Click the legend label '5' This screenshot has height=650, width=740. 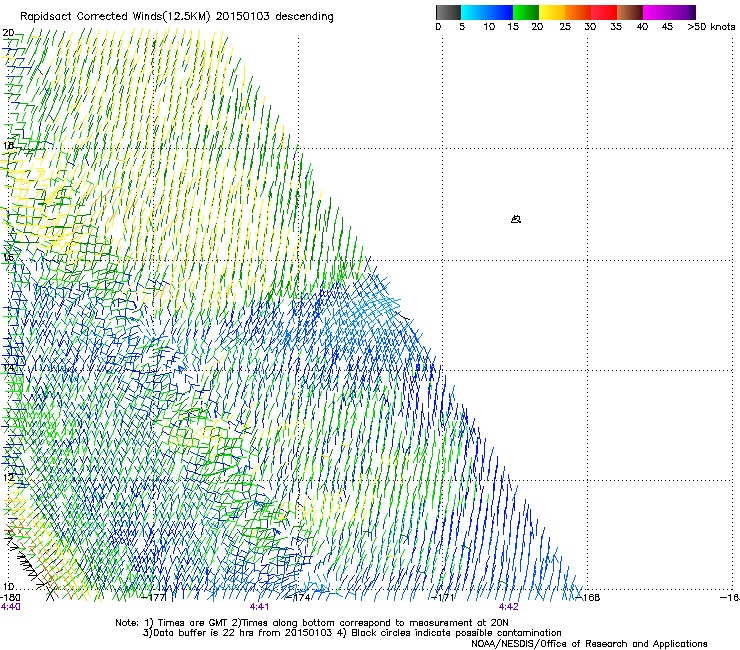point(462,27)
